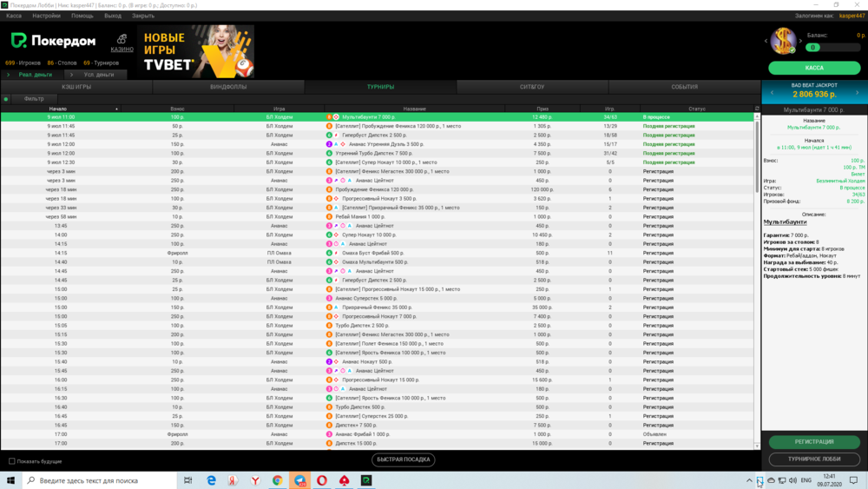Image resolution: width=868 pixels, height=489 pixels.
Task: Switch to the next avatar arrow
Action: pos(800,41)
